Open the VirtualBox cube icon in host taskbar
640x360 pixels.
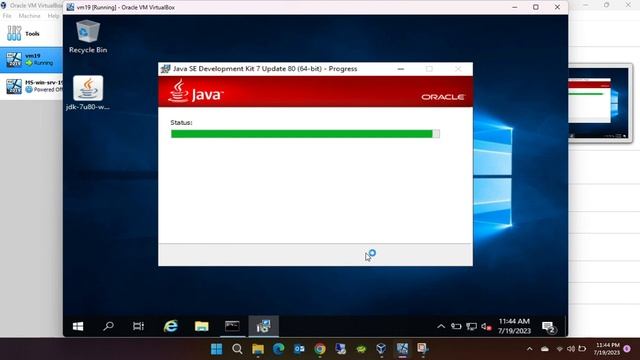point(381,349)
